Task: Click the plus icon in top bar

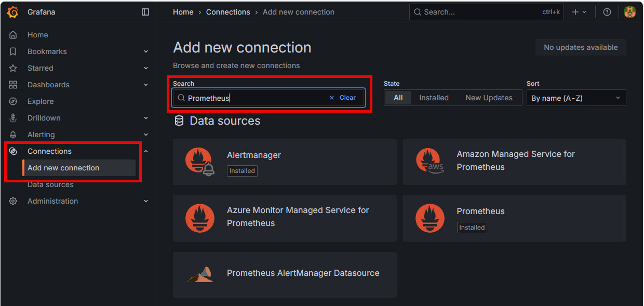Action: (575, 12)
